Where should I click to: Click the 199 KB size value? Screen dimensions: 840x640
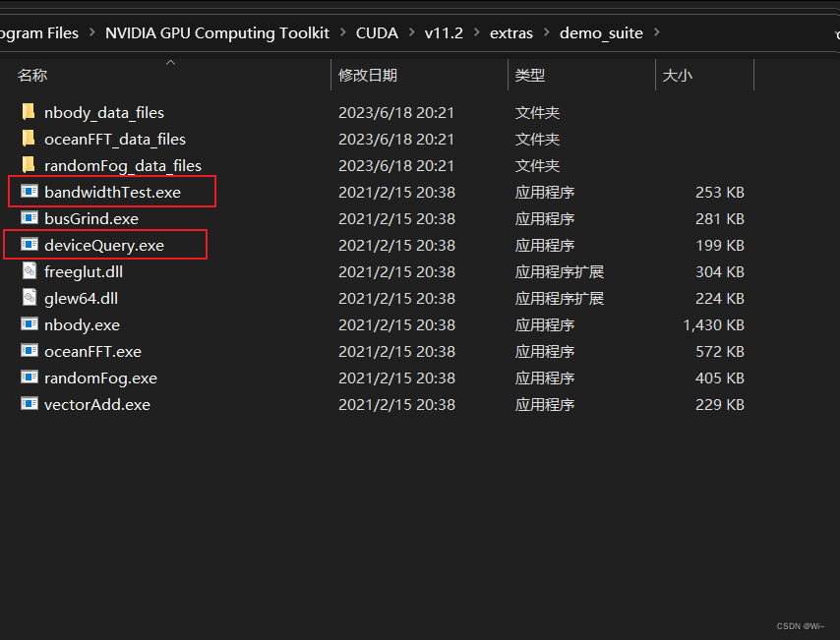[719, 246]
